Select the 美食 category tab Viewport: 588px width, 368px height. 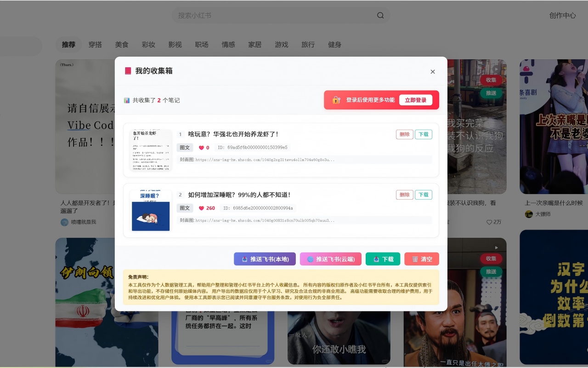click(x=122, y=45)
